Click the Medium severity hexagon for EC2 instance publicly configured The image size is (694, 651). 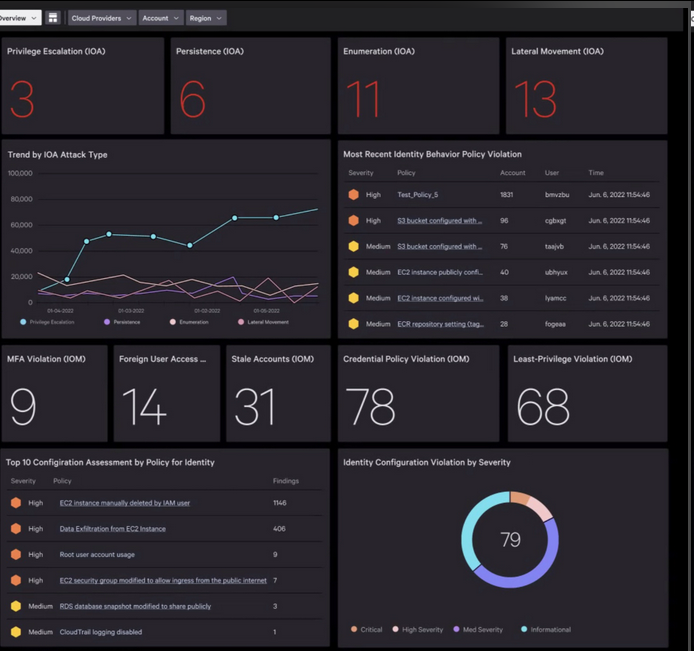point(353,272)
